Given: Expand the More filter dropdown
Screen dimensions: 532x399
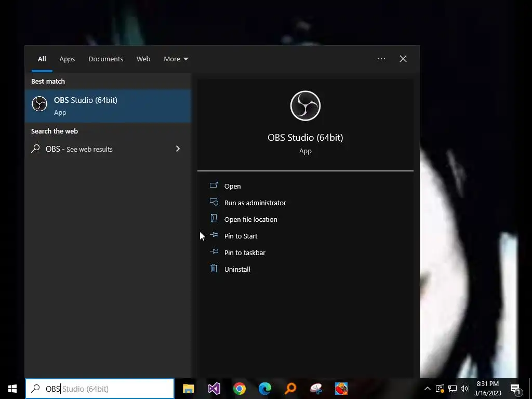Looking at the screenshot, I should coord(176,59).
